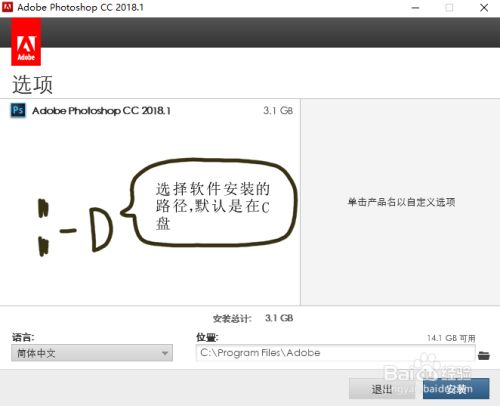Open the folder browse icon for install location
The image size is (500, 406).
point(483,355)
